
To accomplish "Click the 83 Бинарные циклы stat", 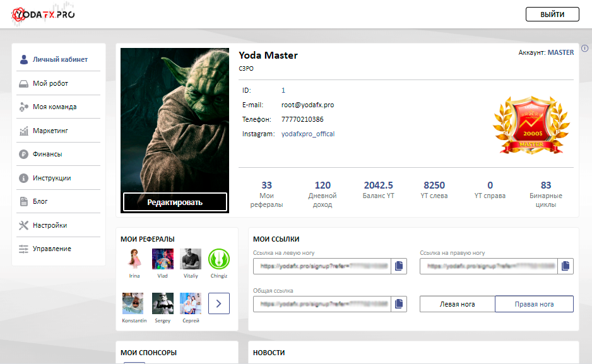I will [546, 195].
